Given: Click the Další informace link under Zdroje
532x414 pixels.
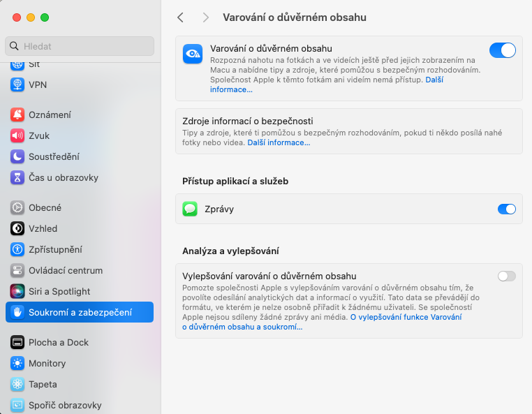Looking at the screenshot, I should (x=279, y=142).
